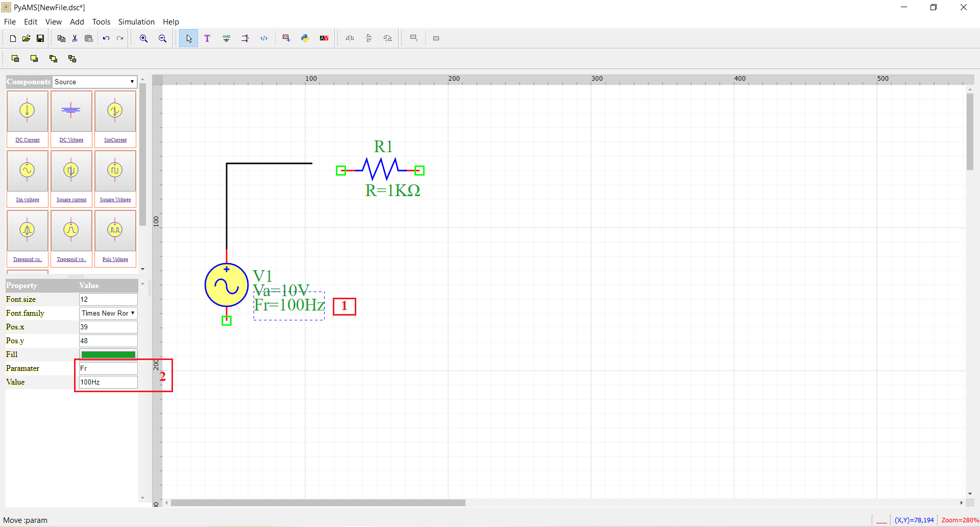Cut the selected element
The height and width of the screenshot is (527, 980).
click(x=75, y=38)
